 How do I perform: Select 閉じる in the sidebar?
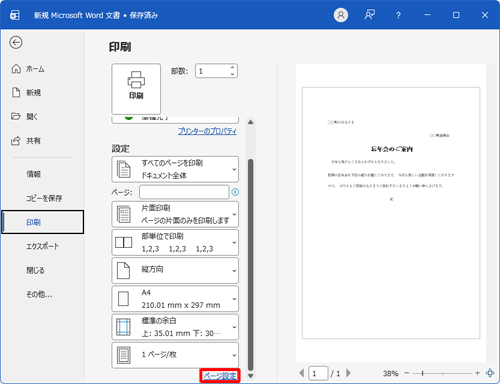click(42, 270)
